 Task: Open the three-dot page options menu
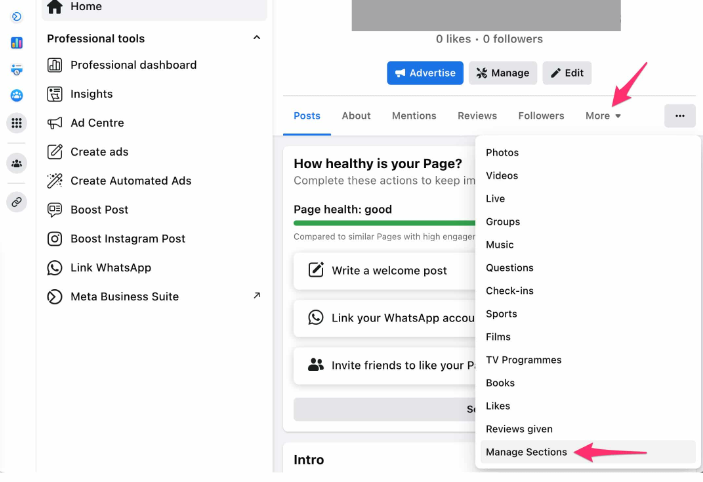click(x=680, y=116)
